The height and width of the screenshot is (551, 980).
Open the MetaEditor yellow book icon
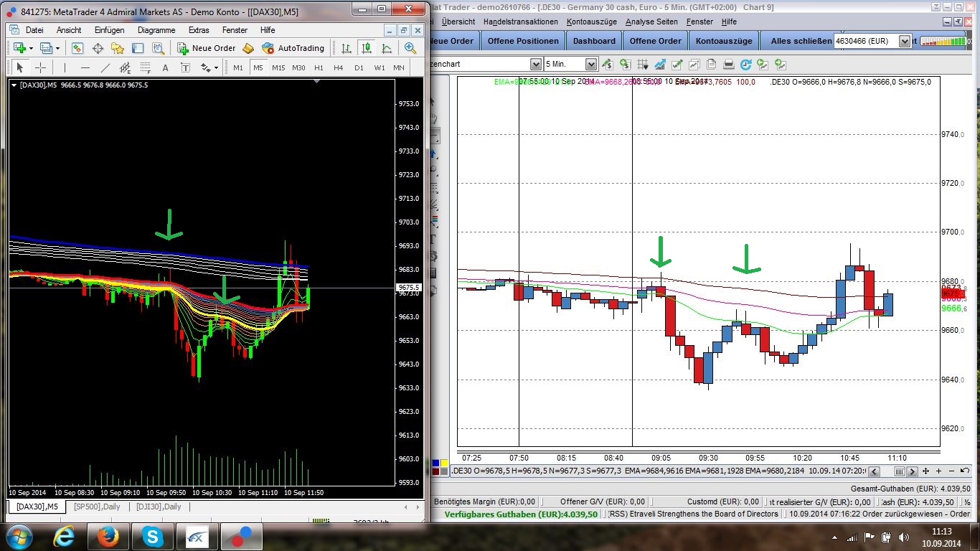[x=248, y=48]
